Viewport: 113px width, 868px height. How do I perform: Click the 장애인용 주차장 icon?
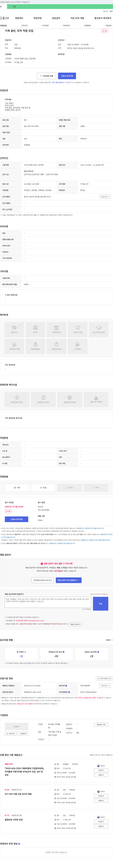coord(17,399)
